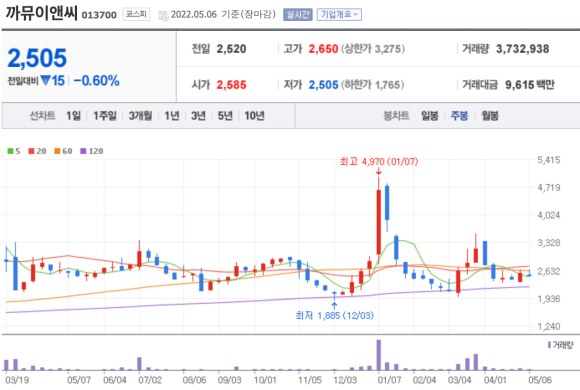The width and height of the screenshot is (580, 390).
Task: Select the 1주일 line chart tab
Action: click(x=105, y=116)
